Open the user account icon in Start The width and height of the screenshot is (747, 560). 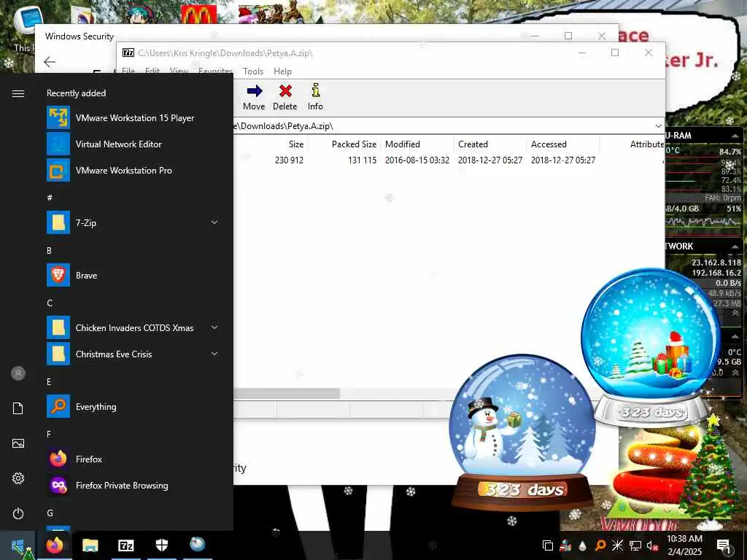click(x=18, y=373)
